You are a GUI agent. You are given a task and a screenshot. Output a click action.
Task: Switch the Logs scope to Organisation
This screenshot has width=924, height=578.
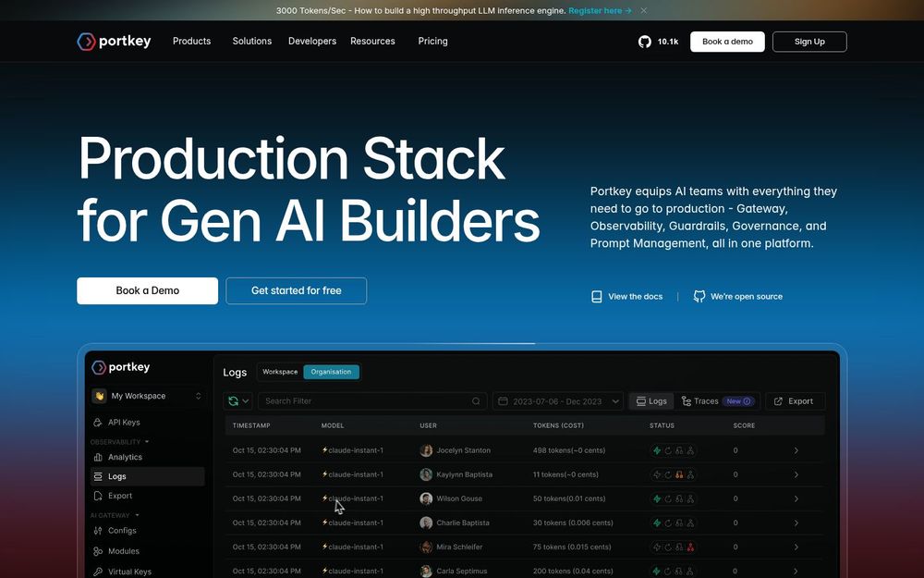coord(331,372)
